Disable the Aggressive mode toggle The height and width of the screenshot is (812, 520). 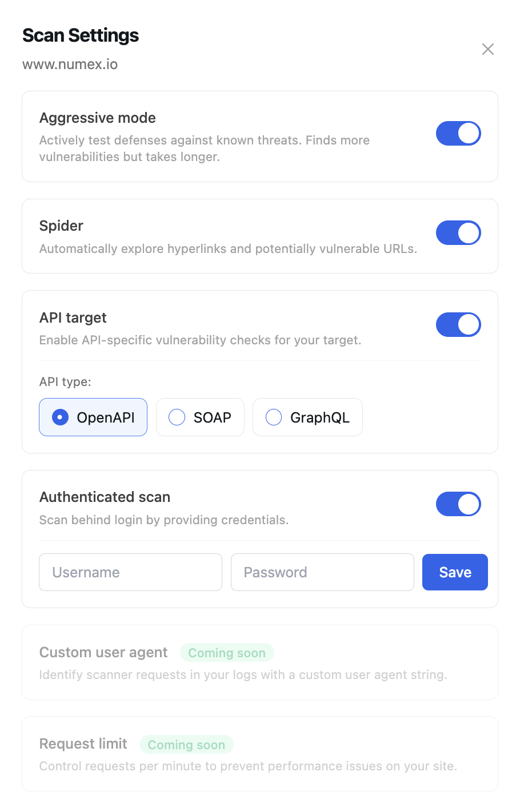point(458,133)
